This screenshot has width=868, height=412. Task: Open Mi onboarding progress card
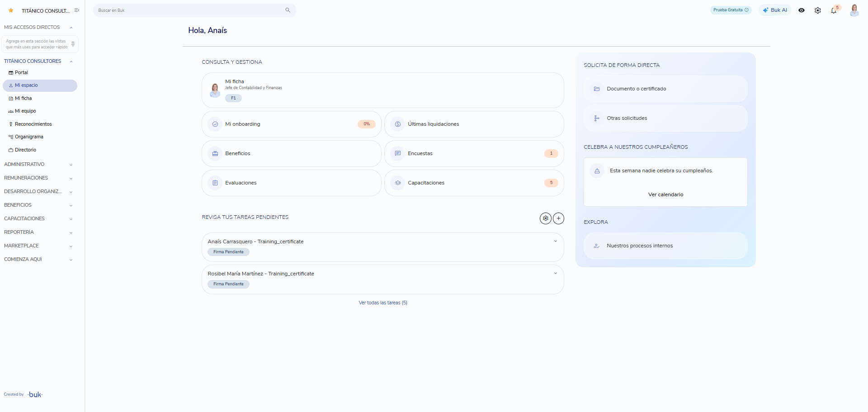tap(292, 124)
